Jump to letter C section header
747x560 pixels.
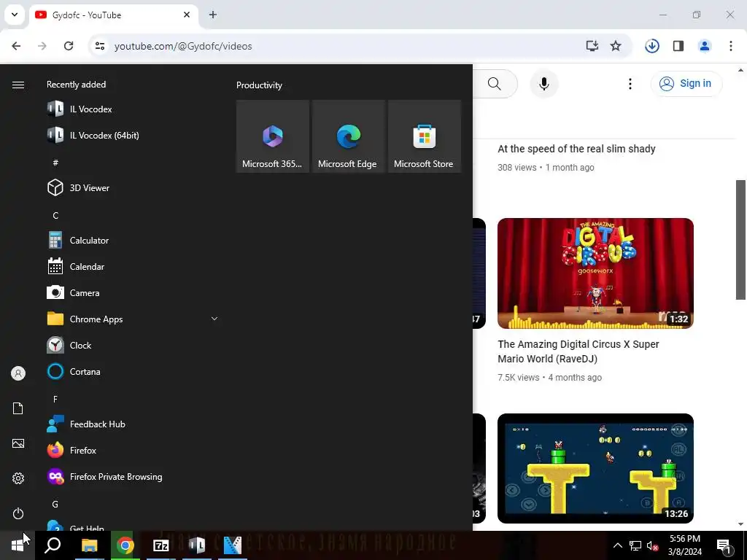[x=55, y=215]
